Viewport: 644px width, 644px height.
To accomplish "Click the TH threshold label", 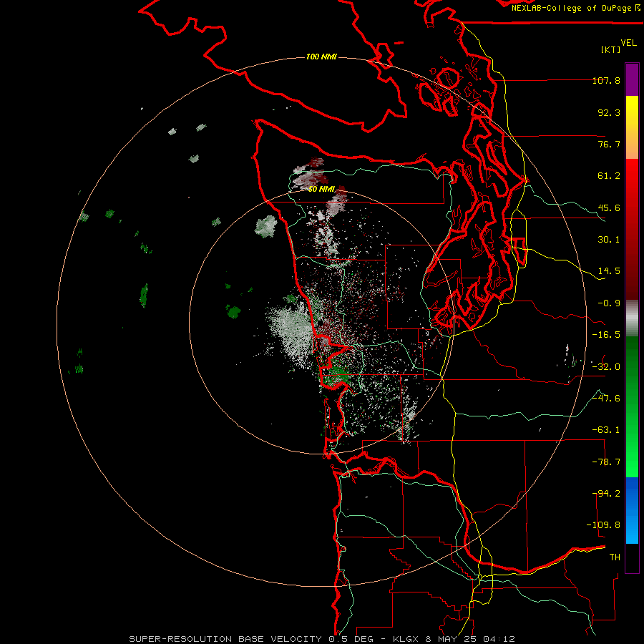I will (x=615, y=557).
